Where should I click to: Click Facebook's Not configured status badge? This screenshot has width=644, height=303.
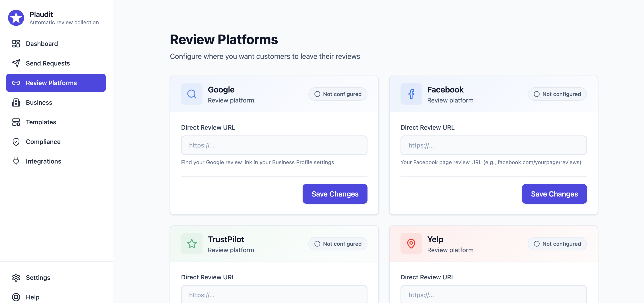point(557,94)
